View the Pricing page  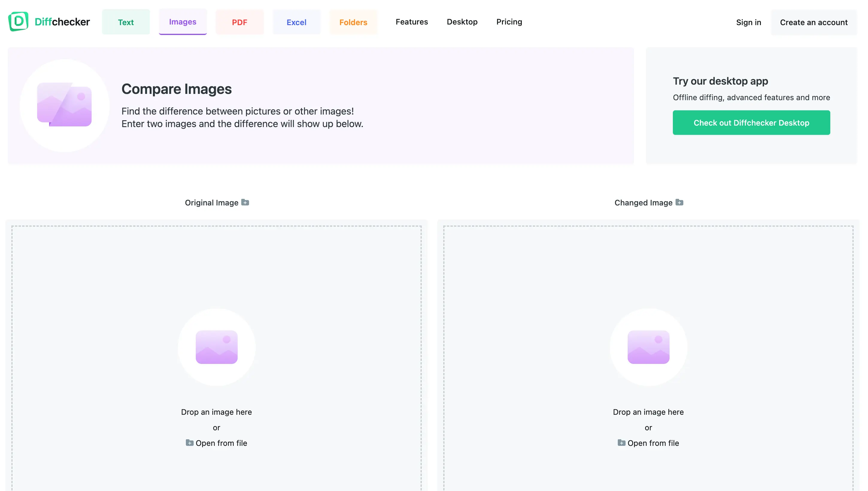(509, 22)
